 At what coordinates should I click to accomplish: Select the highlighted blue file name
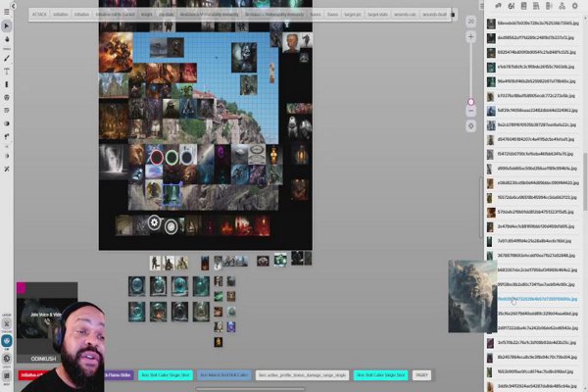(x=537, y=299)
